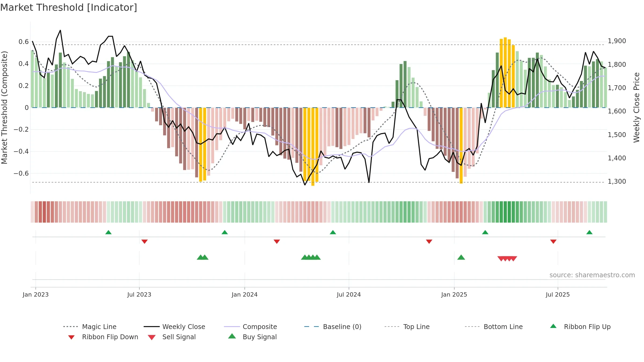This screenshot has width=644, height=362.
Task: Toggle the Magic Line legend entry
Action: coord(90,327)
